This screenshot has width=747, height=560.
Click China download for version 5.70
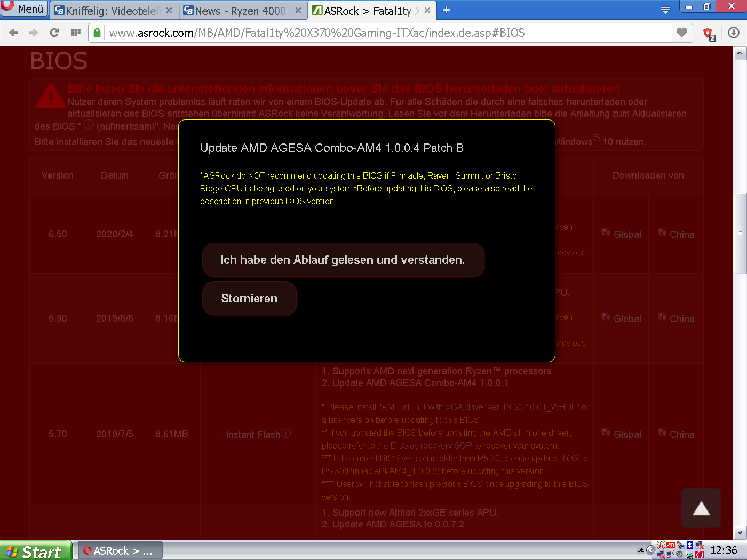tap(677, 434)
